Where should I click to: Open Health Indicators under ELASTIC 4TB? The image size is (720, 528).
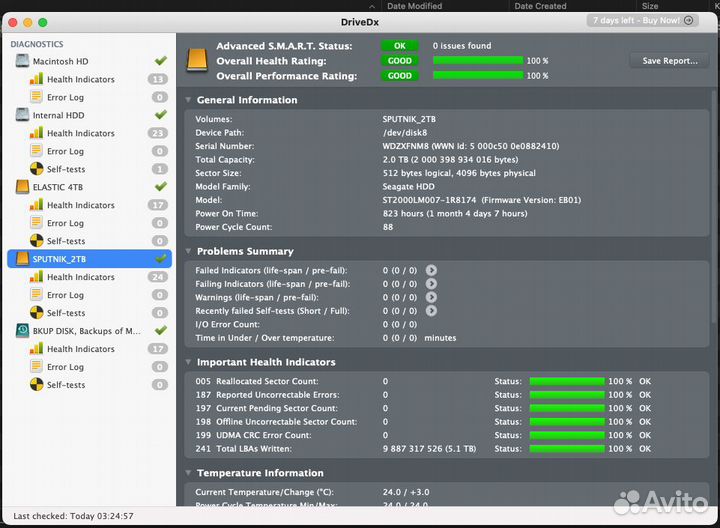click(90, 205)
